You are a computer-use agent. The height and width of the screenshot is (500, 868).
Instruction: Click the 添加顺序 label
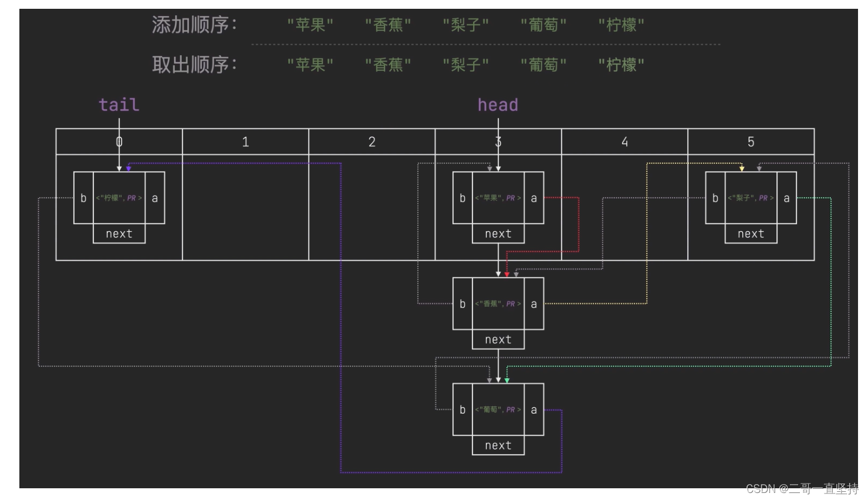pos(194,25)
